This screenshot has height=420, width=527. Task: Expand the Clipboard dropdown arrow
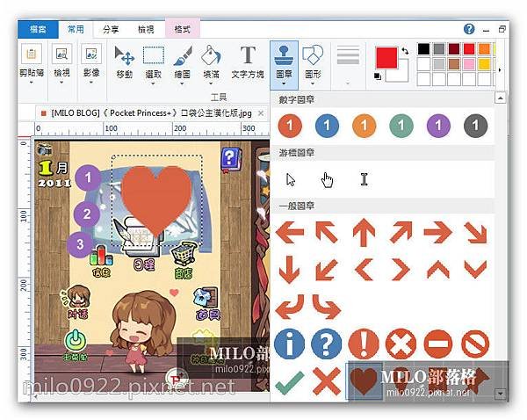(32, 83)
